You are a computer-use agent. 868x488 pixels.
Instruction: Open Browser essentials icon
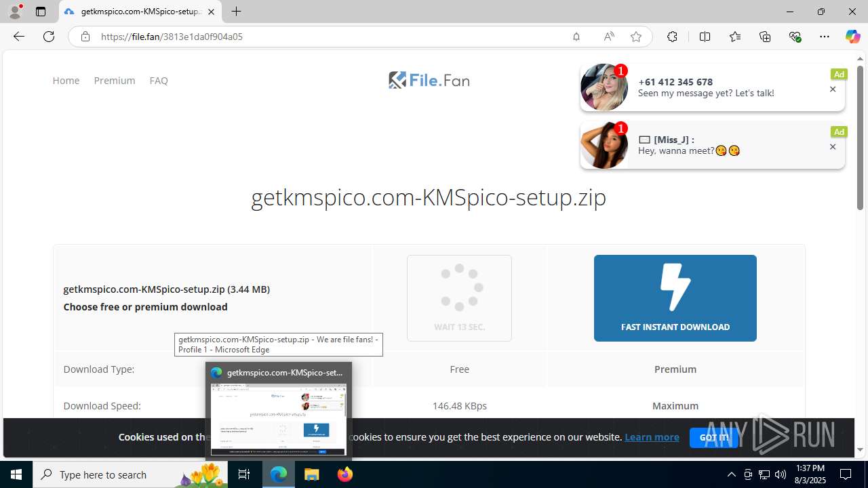(795, 37)
